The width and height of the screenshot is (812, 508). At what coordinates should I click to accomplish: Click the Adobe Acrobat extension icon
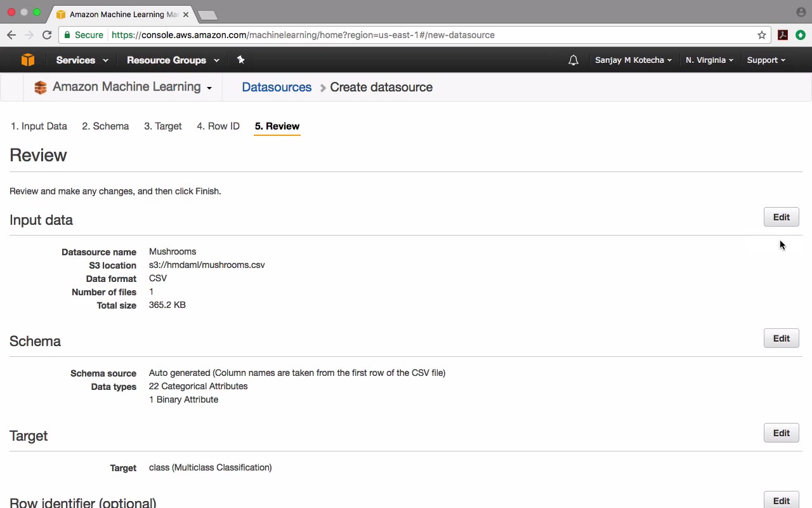click(x=783, y=35)
